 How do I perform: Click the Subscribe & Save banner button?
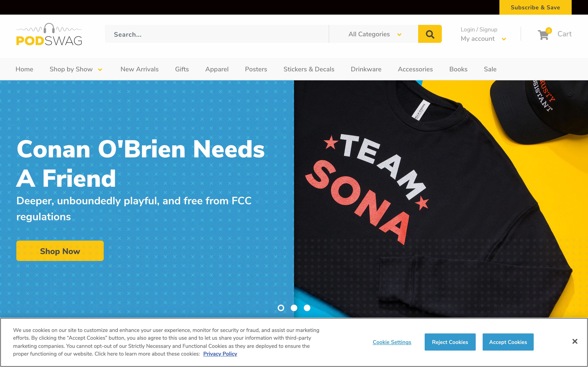[535, 7]
